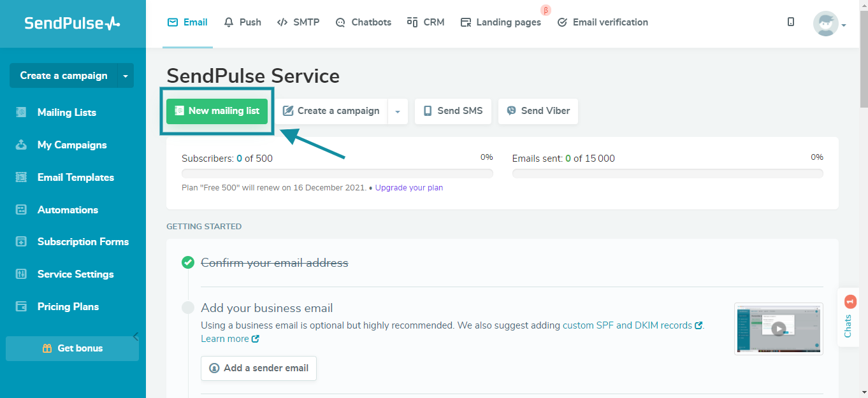Expand the Create a campaign dropdown arrow
The width and height of the screenshot is (868, 398).
coord(398,111)
